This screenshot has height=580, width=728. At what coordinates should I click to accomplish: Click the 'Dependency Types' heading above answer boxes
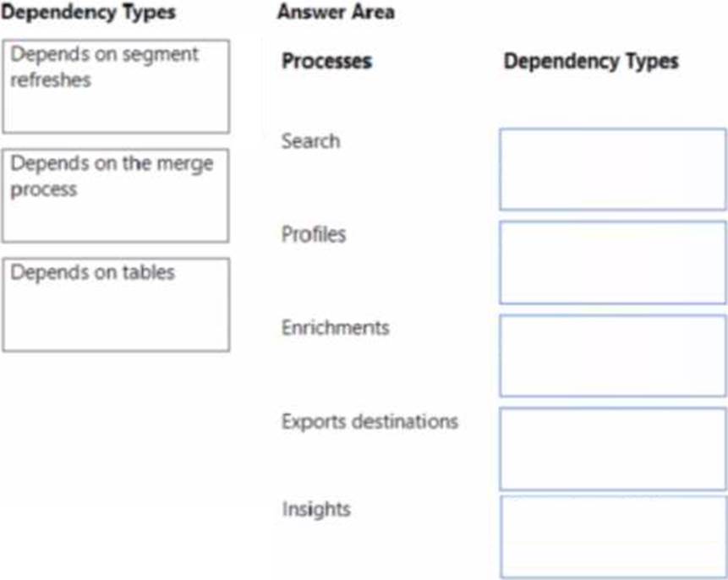(x=591, y=61)
